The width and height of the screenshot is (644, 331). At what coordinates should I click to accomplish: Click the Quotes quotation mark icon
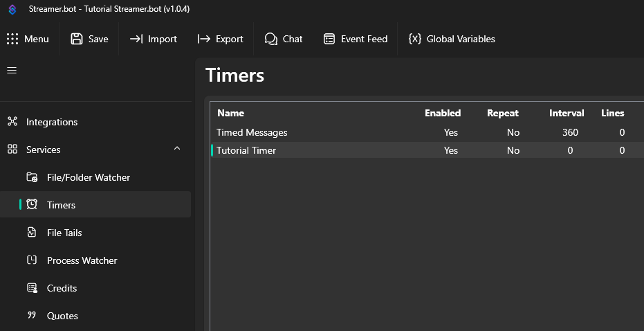[32, 315]
